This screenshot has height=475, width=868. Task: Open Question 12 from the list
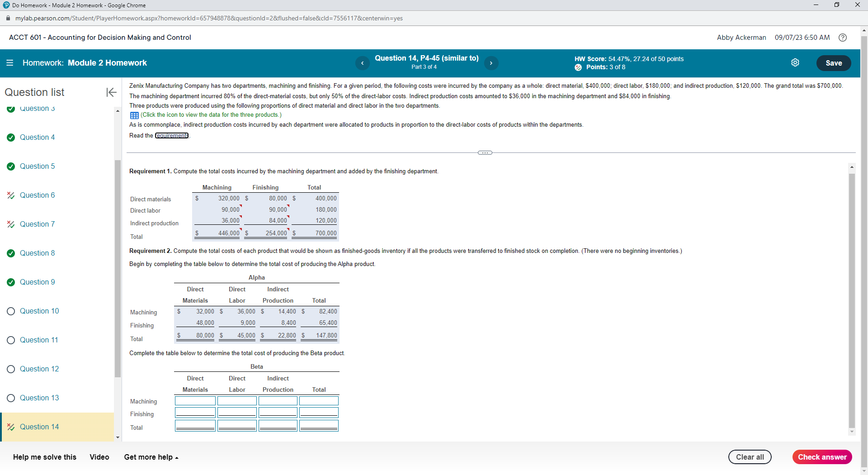(x=39, y=369)
